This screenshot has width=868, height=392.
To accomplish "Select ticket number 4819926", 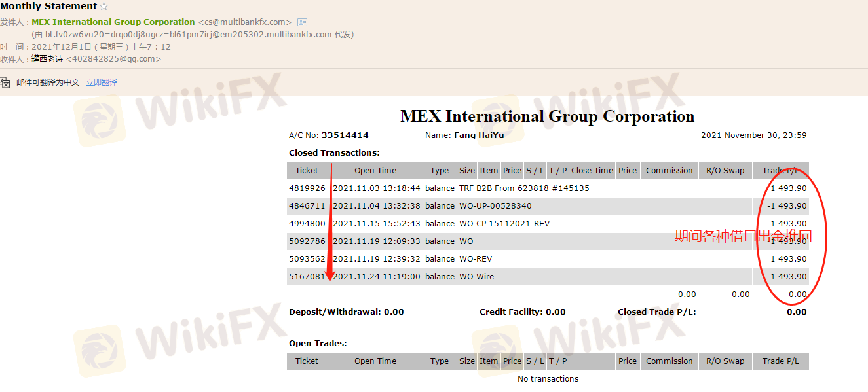I will click(x=307, y=188).
